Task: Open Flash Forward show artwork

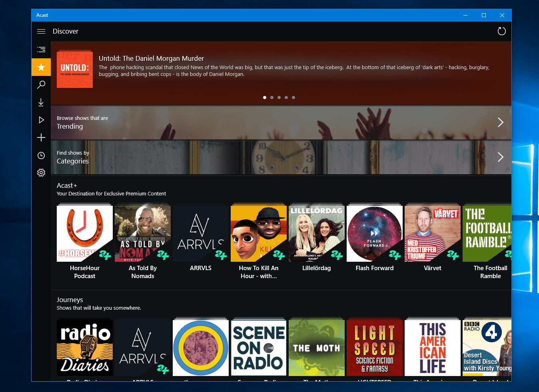Action: (375, 234)
